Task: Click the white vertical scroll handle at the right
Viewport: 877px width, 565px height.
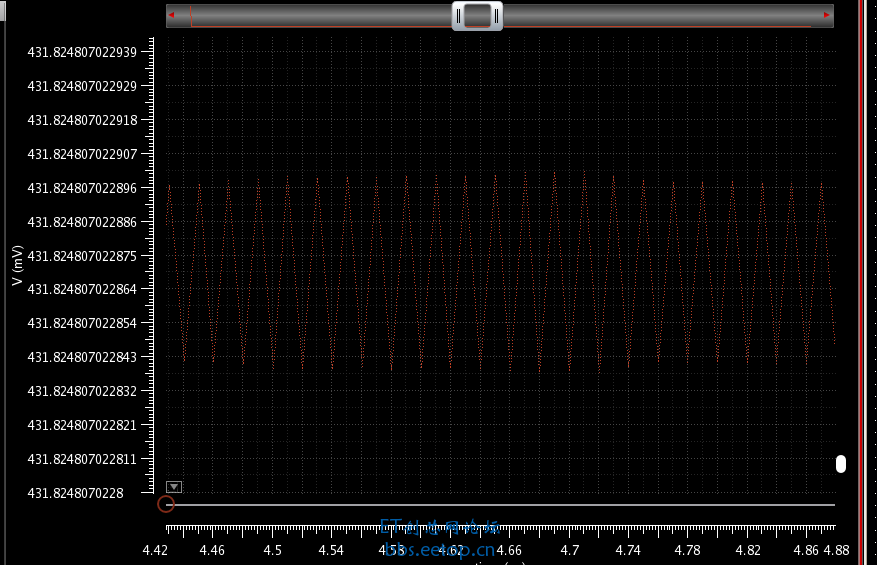Action: 841,464
